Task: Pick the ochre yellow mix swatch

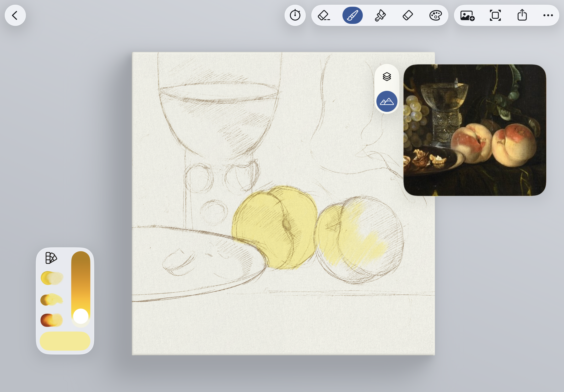Action: point(52,300)
